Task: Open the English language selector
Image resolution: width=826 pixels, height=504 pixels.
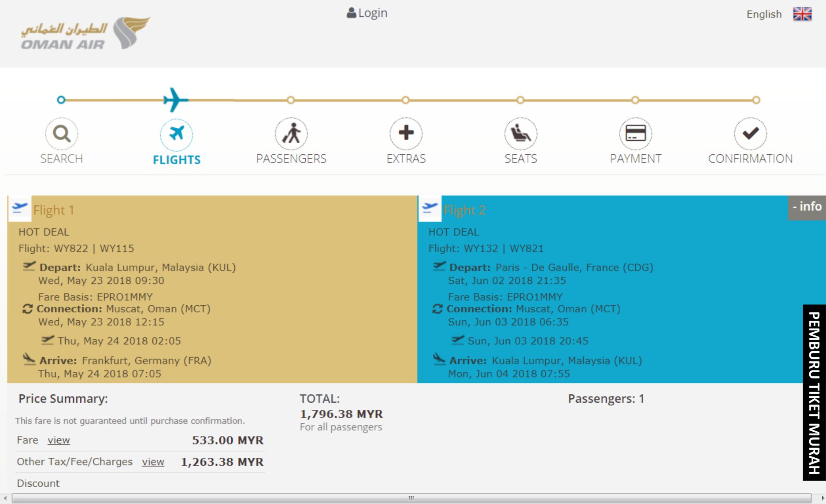Action: point(764,14)
